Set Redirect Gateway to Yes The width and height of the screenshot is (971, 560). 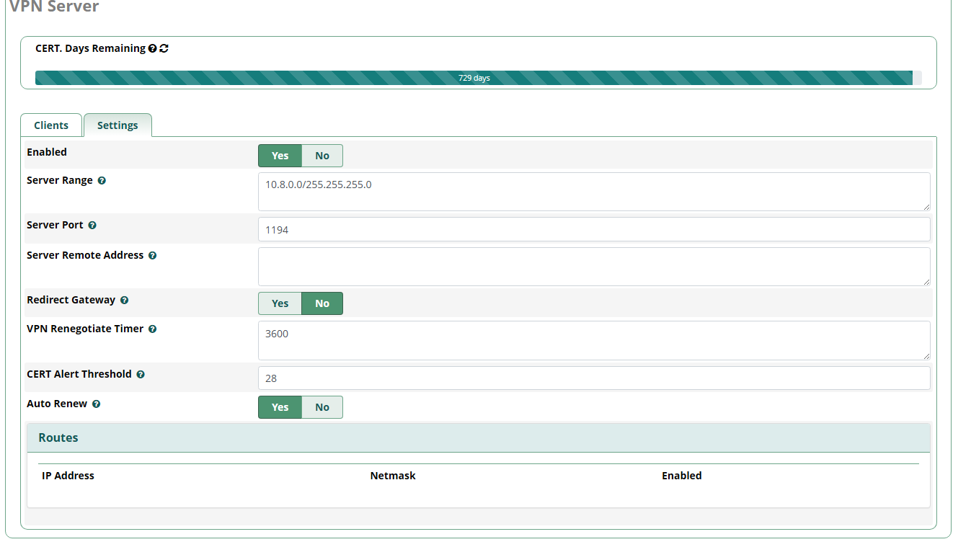(x=280, y=303)
